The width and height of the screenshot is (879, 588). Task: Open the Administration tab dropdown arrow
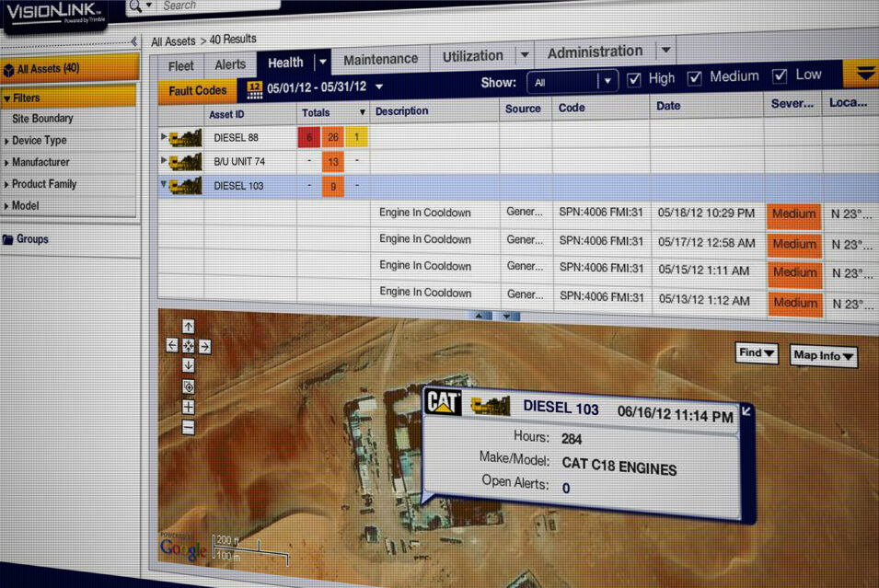point(666,51)
